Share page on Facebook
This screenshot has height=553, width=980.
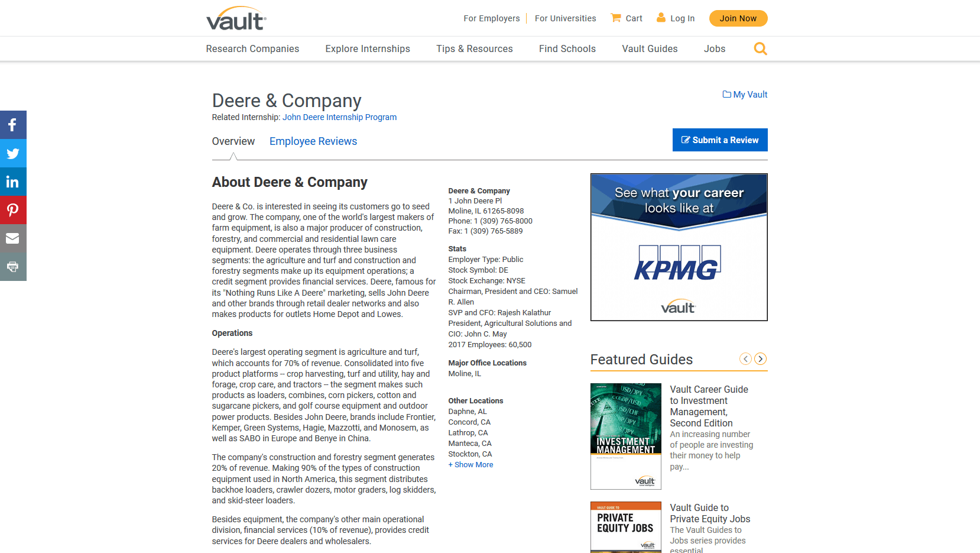pyautogui.click(x=13, y=125)
